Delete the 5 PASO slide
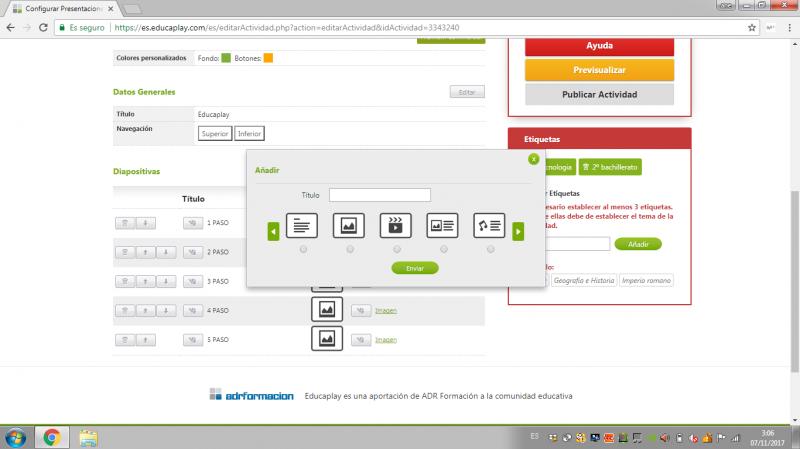 point(125,340)
